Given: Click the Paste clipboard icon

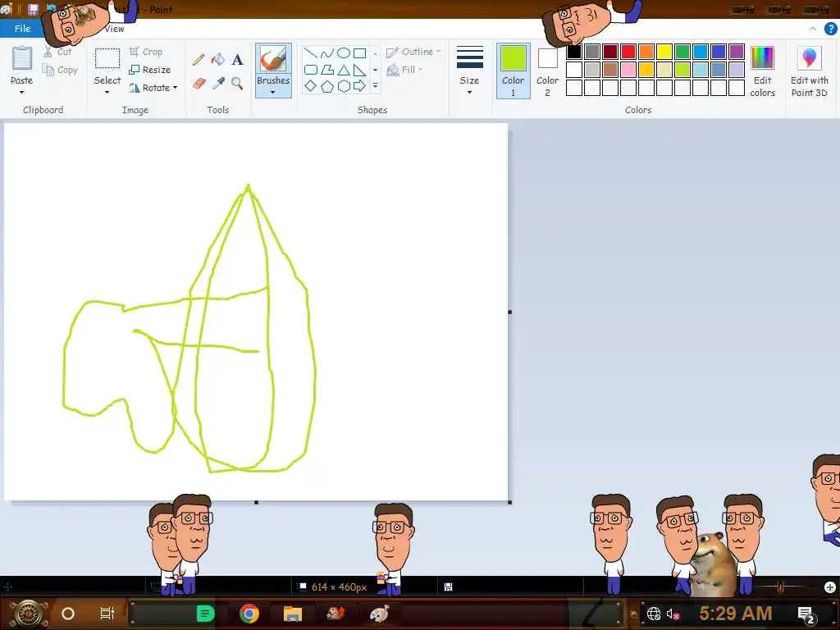Looking at the screenshot, I should click(22, 58).
